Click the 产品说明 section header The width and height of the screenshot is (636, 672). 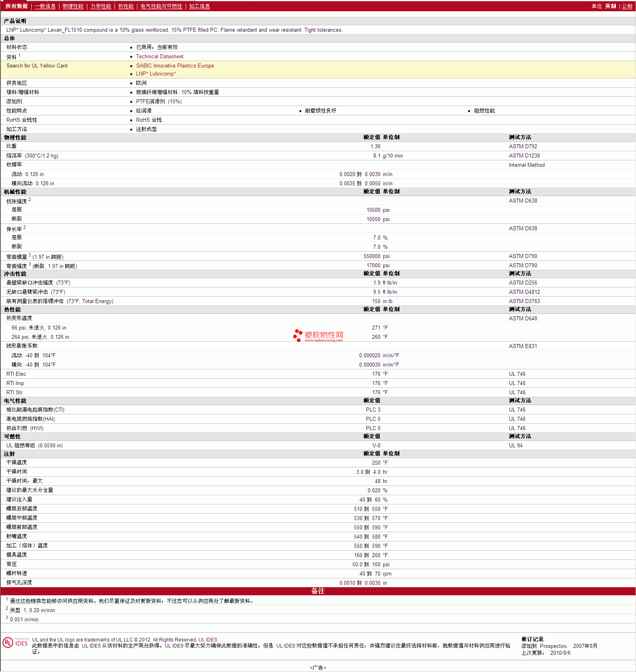(x=15, y=21)
